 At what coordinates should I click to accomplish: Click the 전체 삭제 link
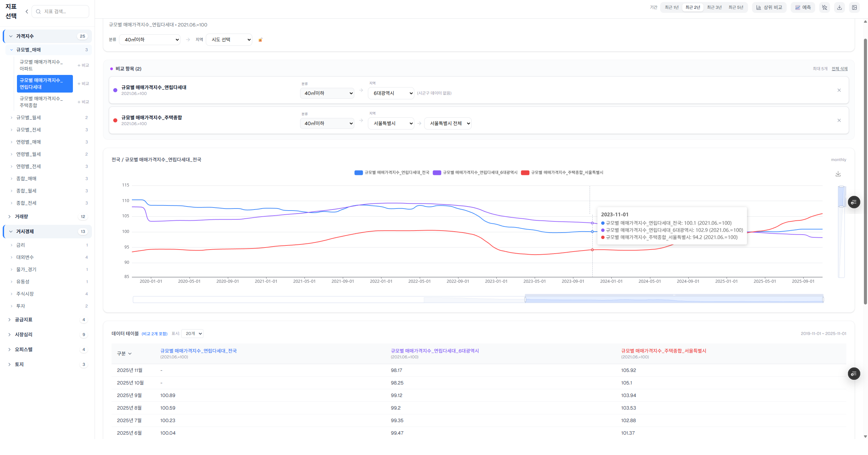[839, 69]
